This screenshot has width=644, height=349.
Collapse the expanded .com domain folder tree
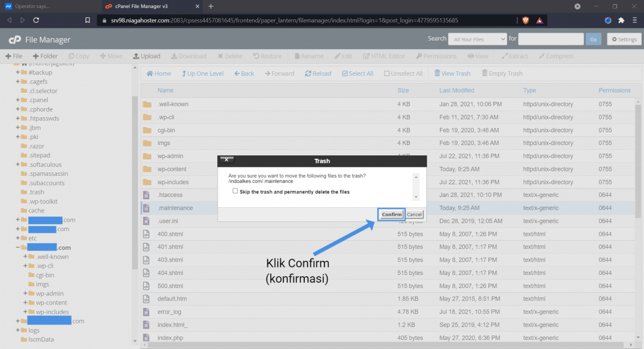click(x=18, y=247)
